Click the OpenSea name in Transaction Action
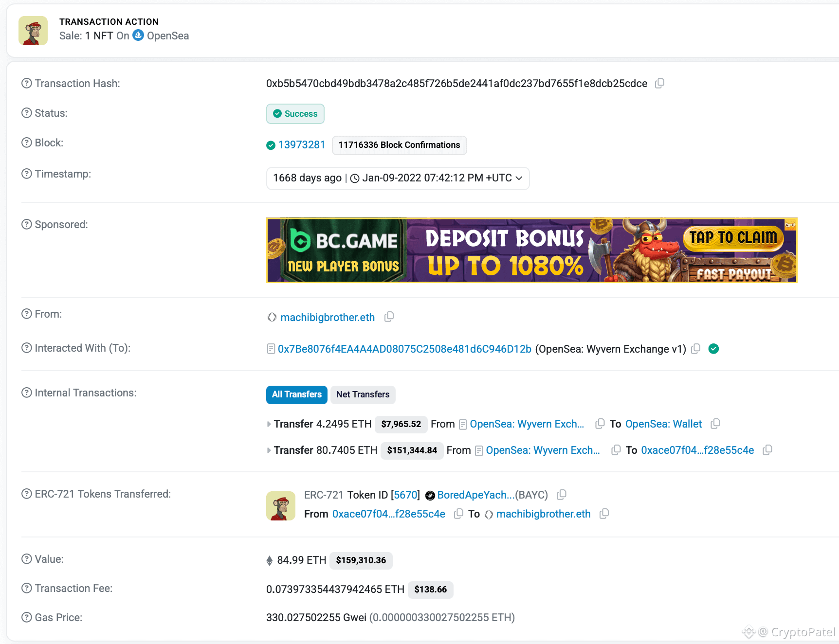 pos(168,36)
